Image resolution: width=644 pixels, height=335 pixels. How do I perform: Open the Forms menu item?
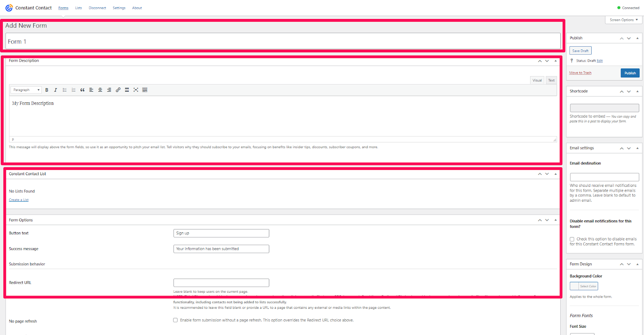pos(63,8)
